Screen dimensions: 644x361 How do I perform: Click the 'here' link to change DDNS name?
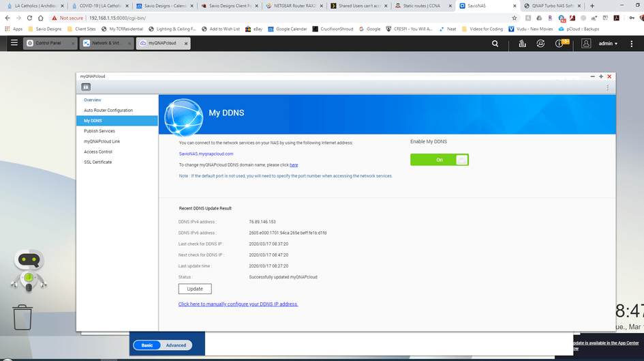tap(294, 165)
